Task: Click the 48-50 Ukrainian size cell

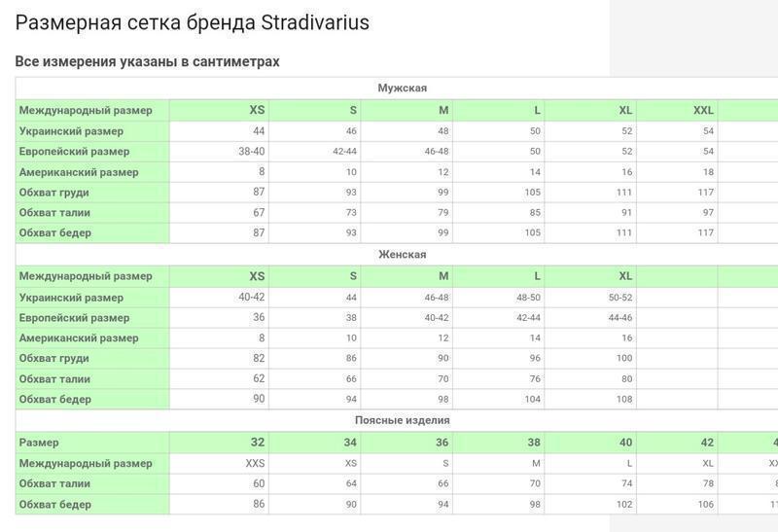Action: click(x=528, y=298)
